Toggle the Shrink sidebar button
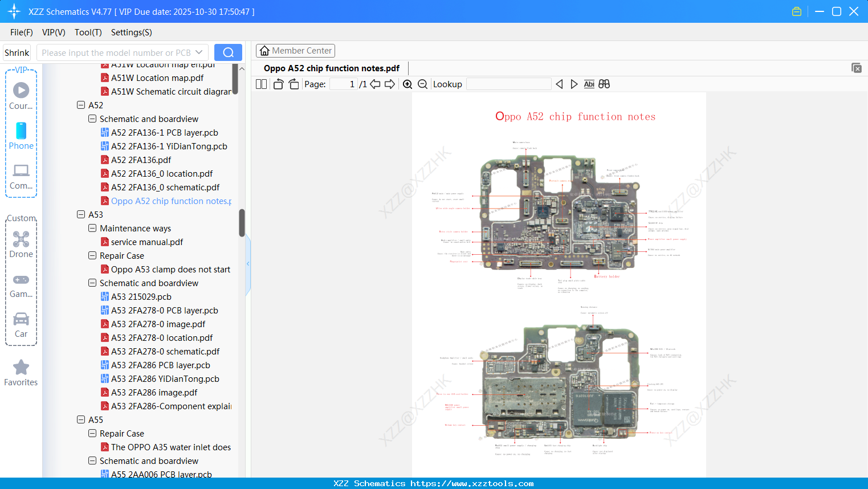The width and height of the screenshot is (868, 489). [x=17, y=52]
